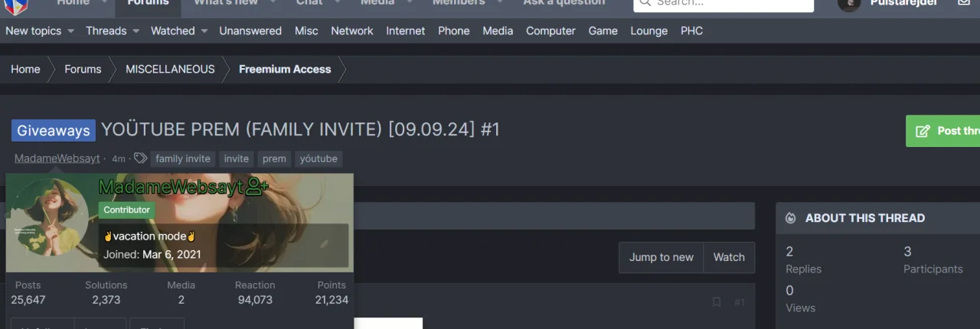Open the Lounge section
The image size is (980, 329).
[649, 31]
